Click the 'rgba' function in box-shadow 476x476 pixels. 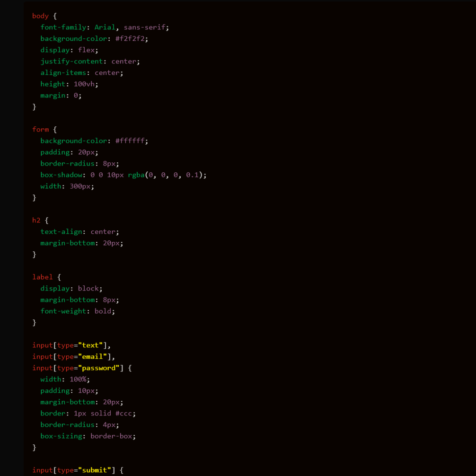(x=136, y=175)
